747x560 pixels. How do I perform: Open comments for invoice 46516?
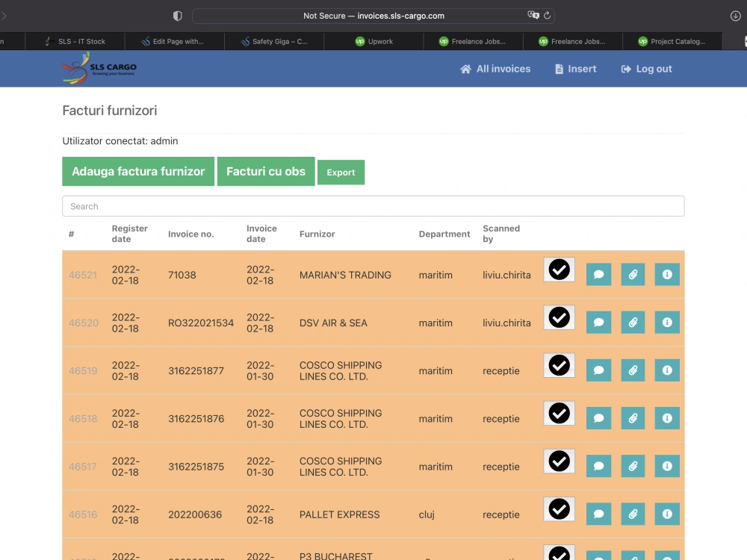598,514
